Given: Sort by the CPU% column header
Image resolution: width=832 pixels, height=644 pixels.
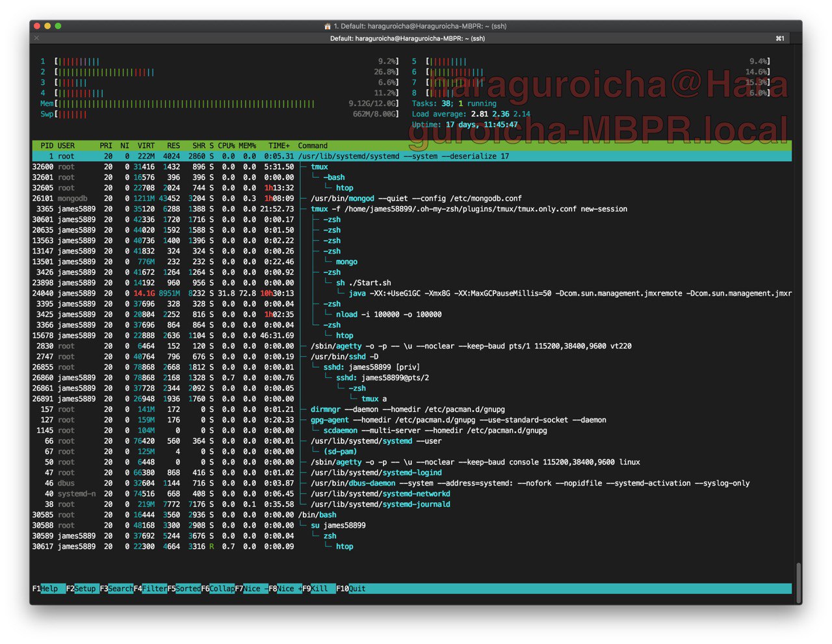Looking at the screenshot, I should (x=226, y=146).
